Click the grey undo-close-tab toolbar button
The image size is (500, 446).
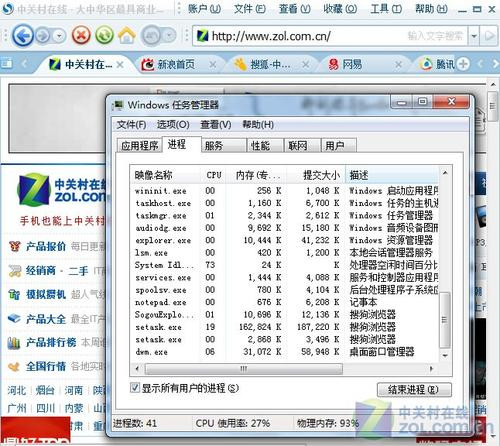(152, 35)
